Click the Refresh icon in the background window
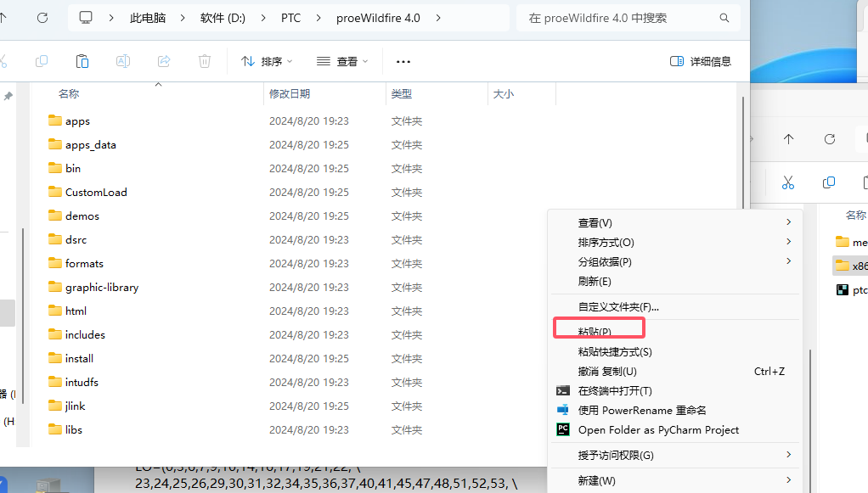 tap(830, 139)
